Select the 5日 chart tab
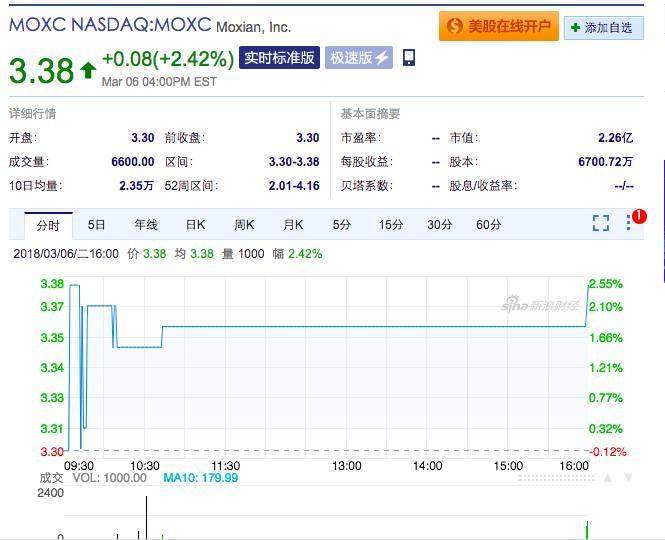This screenshot has height=540, width=665. click(x=96, y=224)
